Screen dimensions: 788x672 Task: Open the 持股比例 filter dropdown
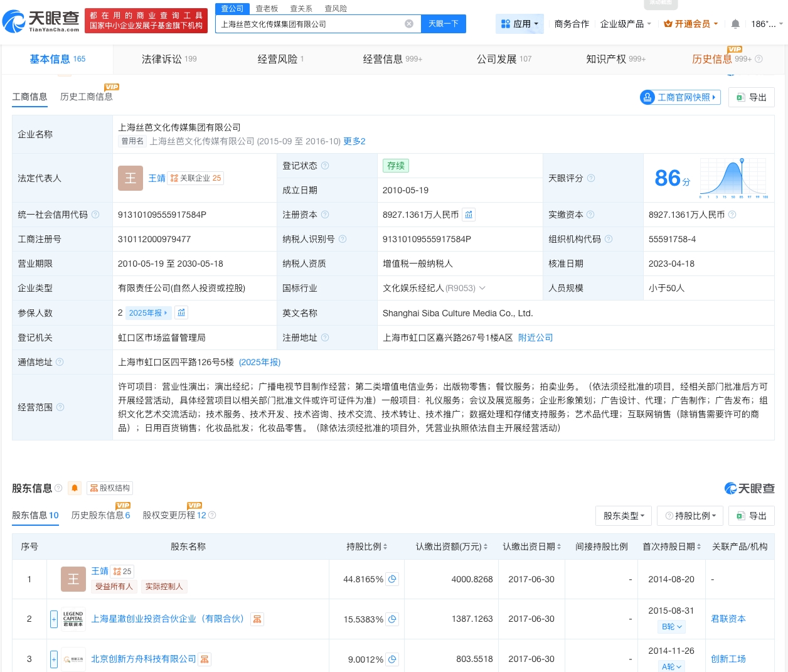(691, 516)
